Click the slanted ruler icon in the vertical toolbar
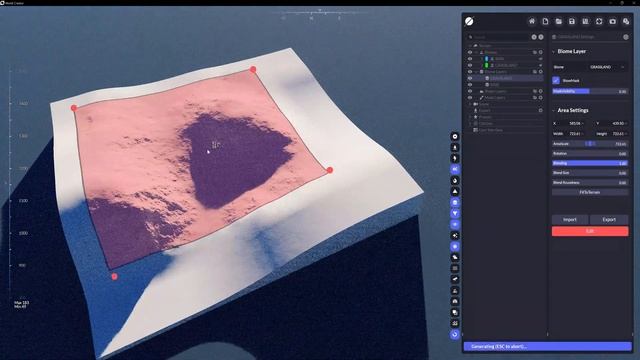Screen dimensions: 640x360 tap(455, 279)
